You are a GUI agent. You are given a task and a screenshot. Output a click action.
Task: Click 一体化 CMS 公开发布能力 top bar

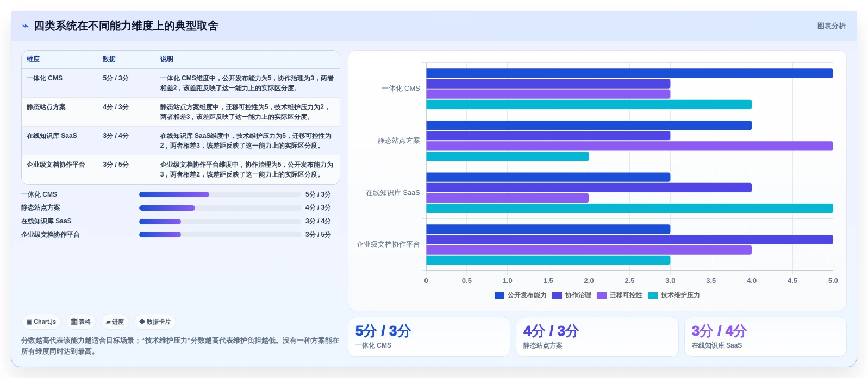pos(629,73)
